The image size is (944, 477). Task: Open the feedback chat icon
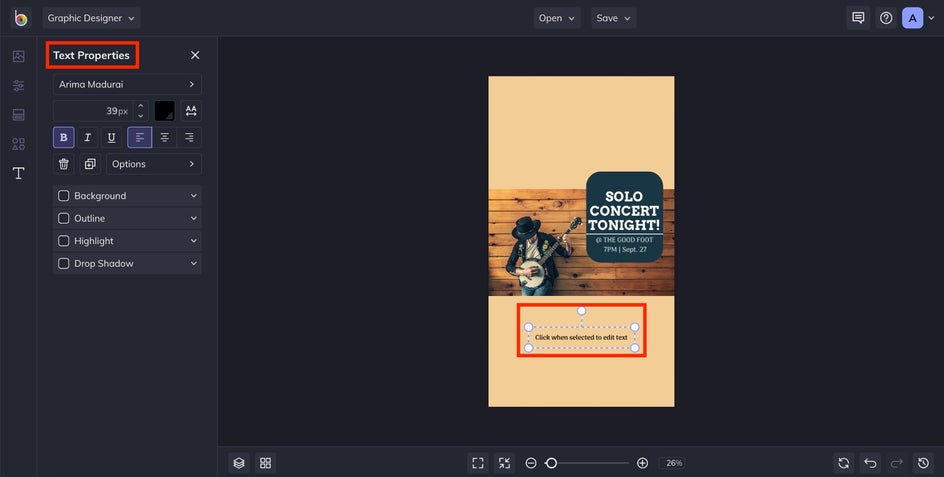[858, 18]
